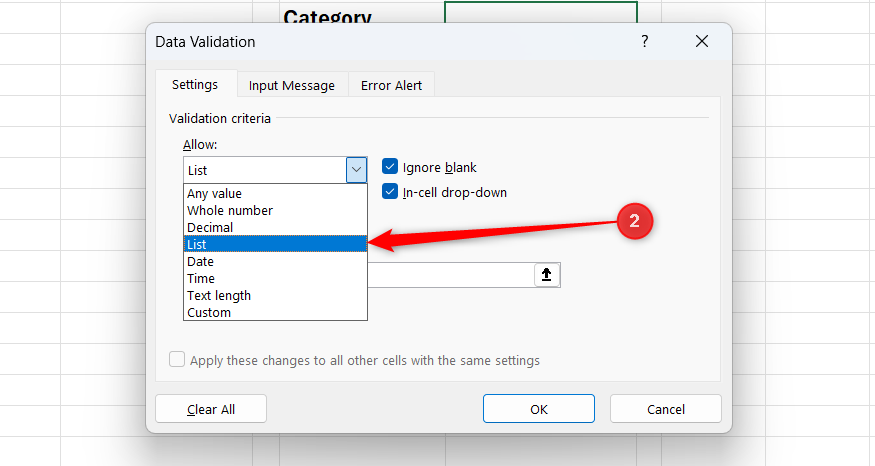The height and width of the screenshot is (466, 875).
Task: Choose Any value from Allow list
Action: [x=275, y=194]
